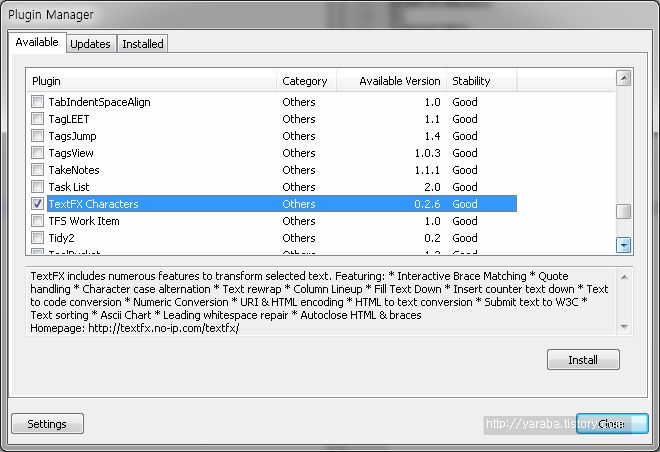Switch to the Installed tab
This screenshot has height=452, width=660.
coord(143,44)
